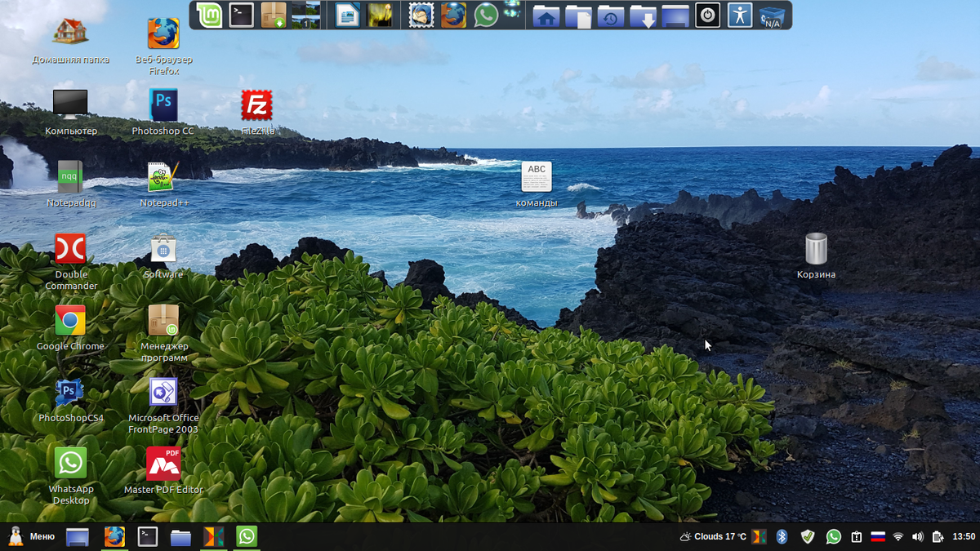The image size is (980, 551).
Task: Open the Clouds 17 °C weather applet
Action: tap(713, 536)
